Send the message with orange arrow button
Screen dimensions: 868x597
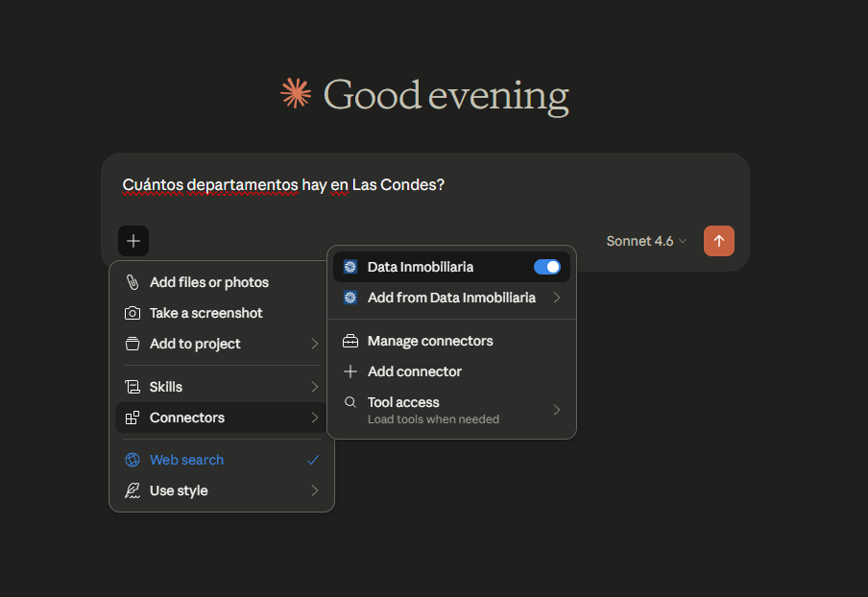pyautogui.click(x=718, y=241)
